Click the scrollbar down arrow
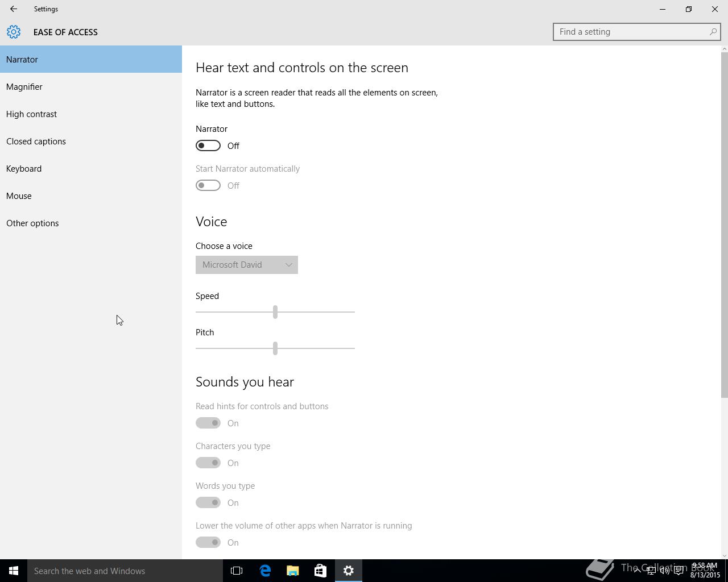The height and width of the screenshot is (582, 728). 724,555
